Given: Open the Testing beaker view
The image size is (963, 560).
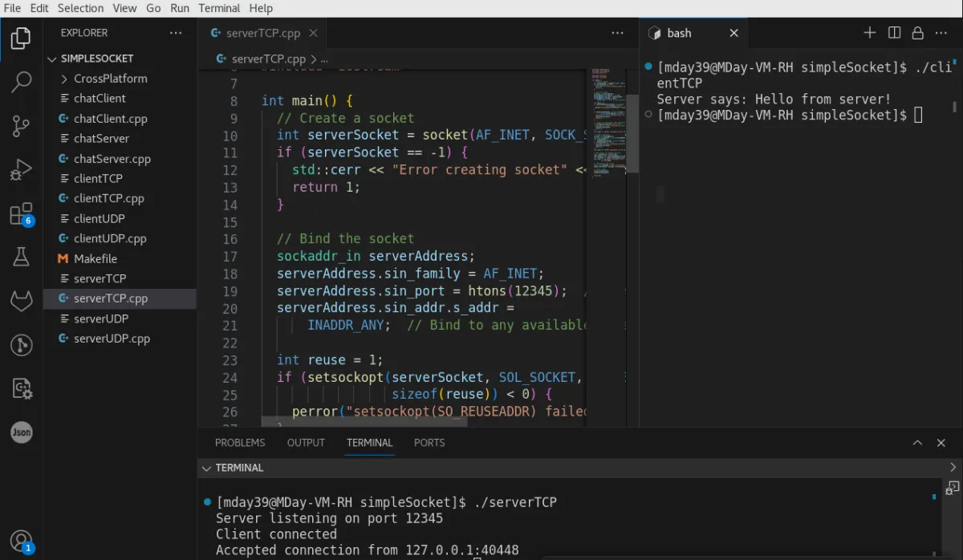Looking at the screenshot, I should pyautogui.click(x=21, y=257).
